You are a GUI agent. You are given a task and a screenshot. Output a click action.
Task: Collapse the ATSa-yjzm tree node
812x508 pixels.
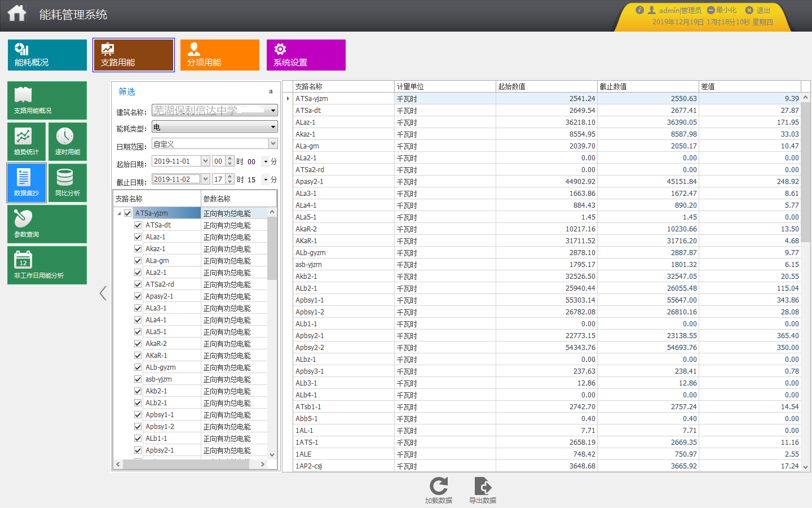click(119, 213)
